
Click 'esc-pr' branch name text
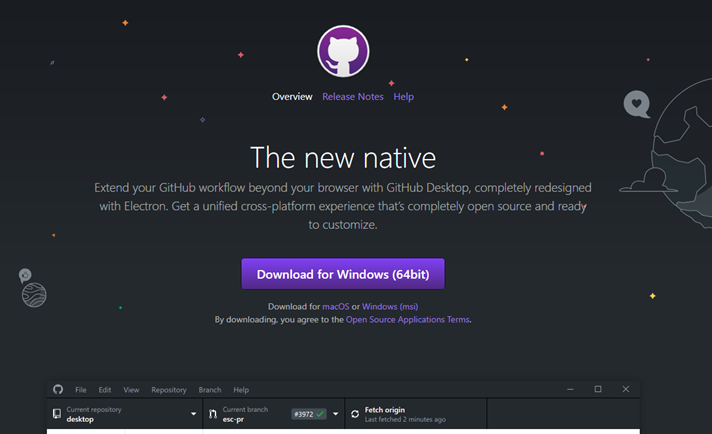(x=233, y=419)
